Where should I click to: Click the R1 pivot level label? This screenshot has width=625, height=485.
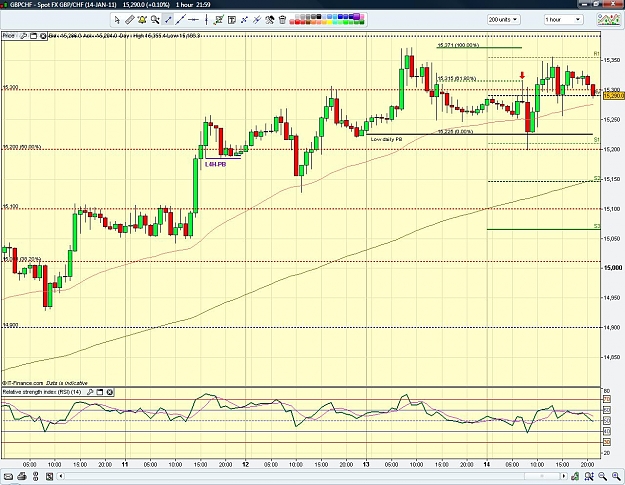(x=596, y=53)
